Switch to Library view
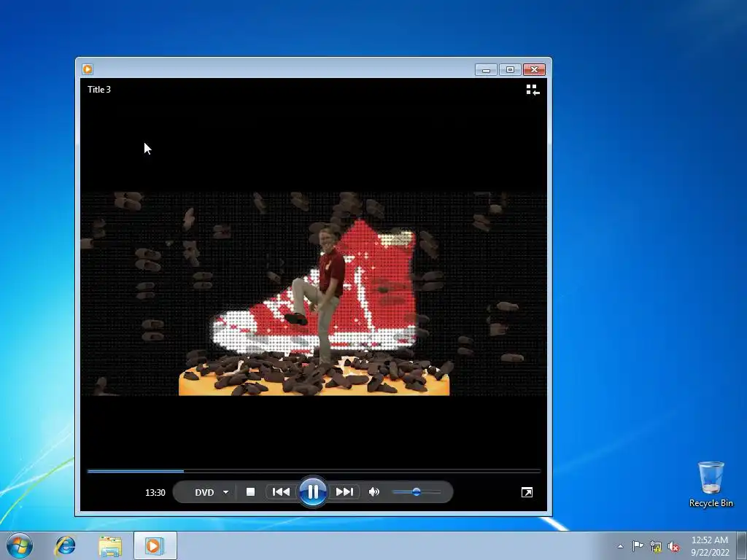 pyautogui.click(x=533, y=90)
